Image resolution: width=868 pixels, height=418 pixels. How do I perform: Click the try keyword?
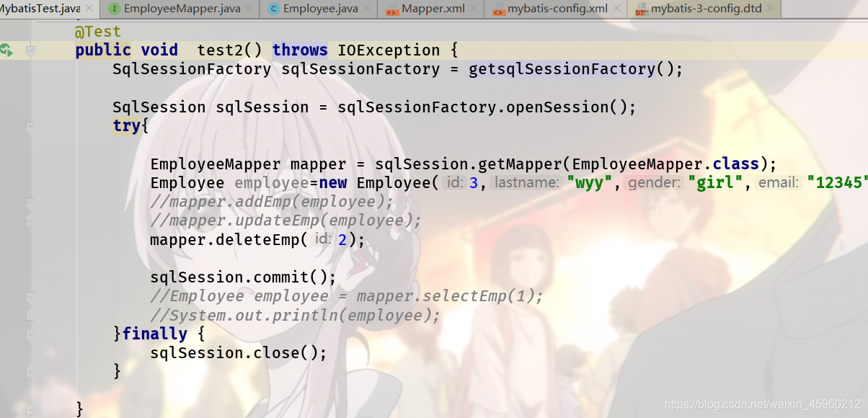pos(126,126)
